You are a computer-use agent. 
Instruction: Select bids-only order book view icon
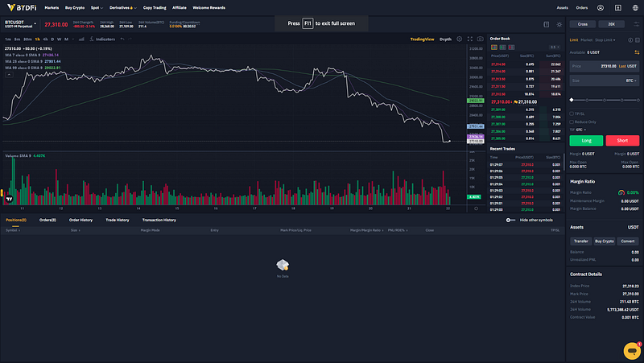point(502,47)
